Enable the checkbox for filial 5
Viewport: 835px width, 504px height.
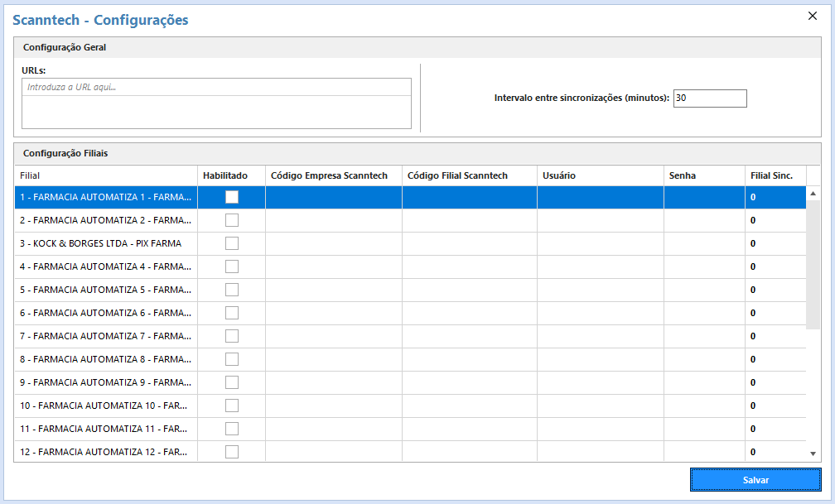232,290
